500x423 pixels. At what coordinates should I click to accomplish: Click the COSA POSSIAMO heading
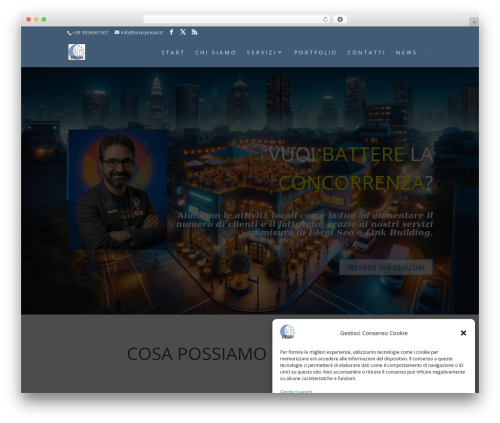(196, 354)
